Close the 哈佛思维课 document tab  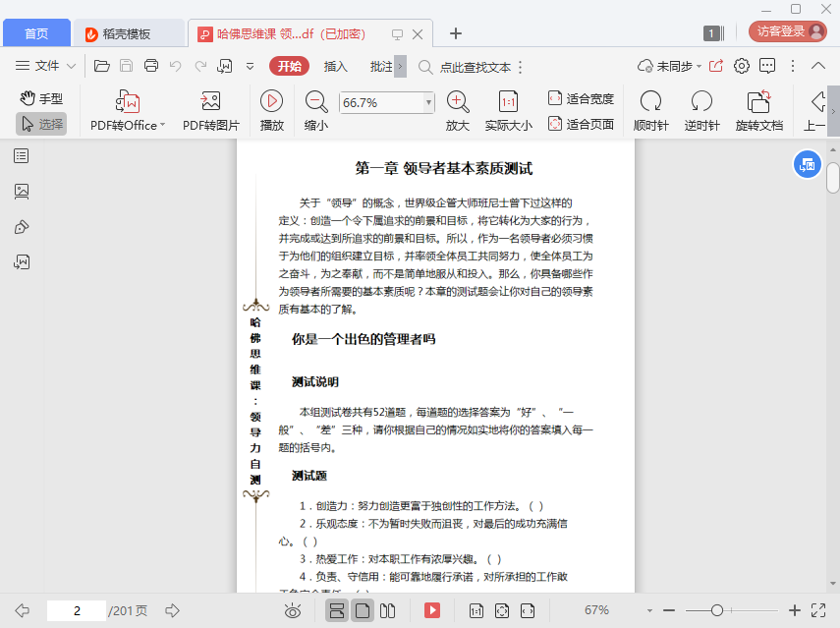[418, 34]
